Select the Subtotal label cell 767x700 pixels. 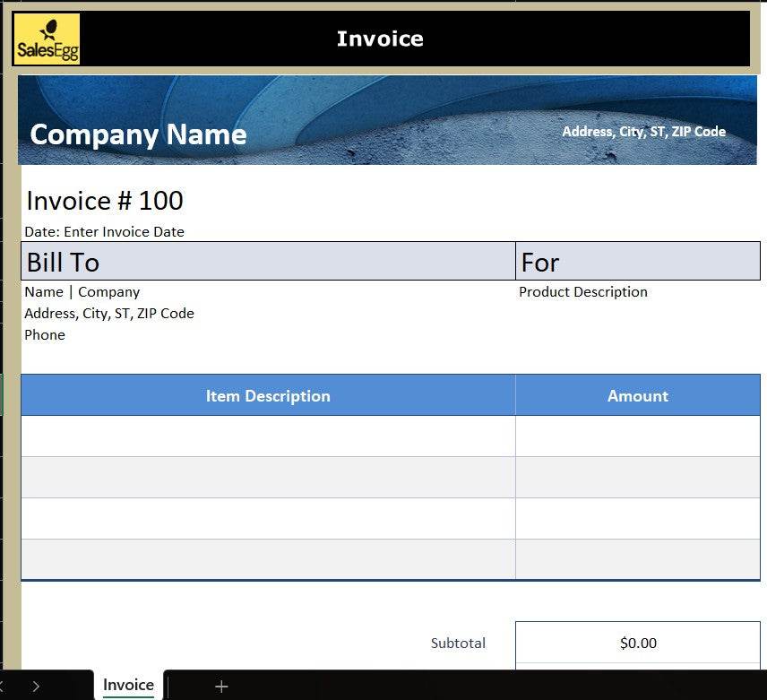[x=458, y=644]
